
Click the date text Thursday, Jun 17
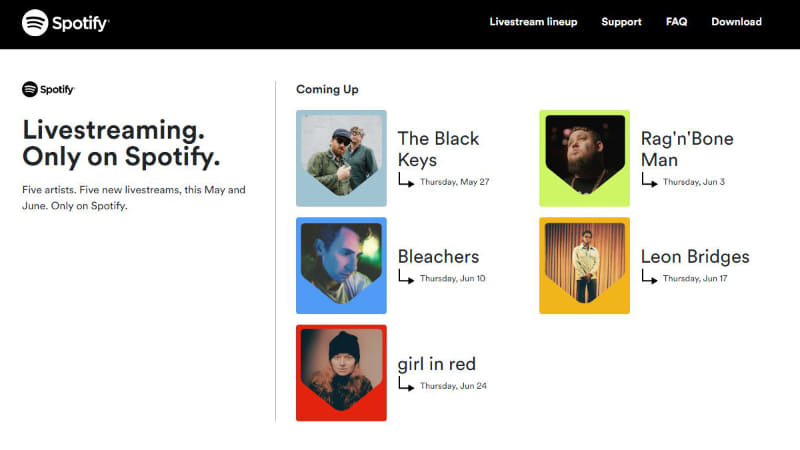click(695, 279)
